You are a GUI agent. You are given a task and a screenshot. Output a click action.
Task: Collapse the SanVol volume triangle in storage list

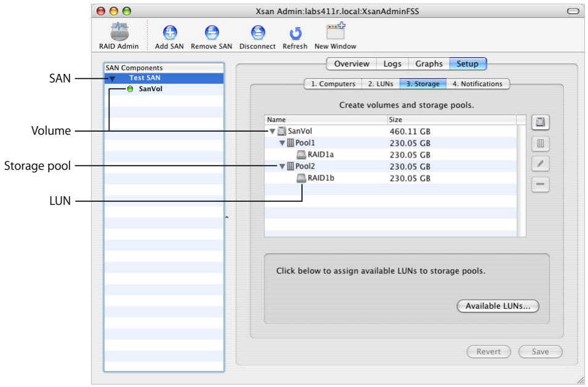pyautogui.click(x=272, y=131)
